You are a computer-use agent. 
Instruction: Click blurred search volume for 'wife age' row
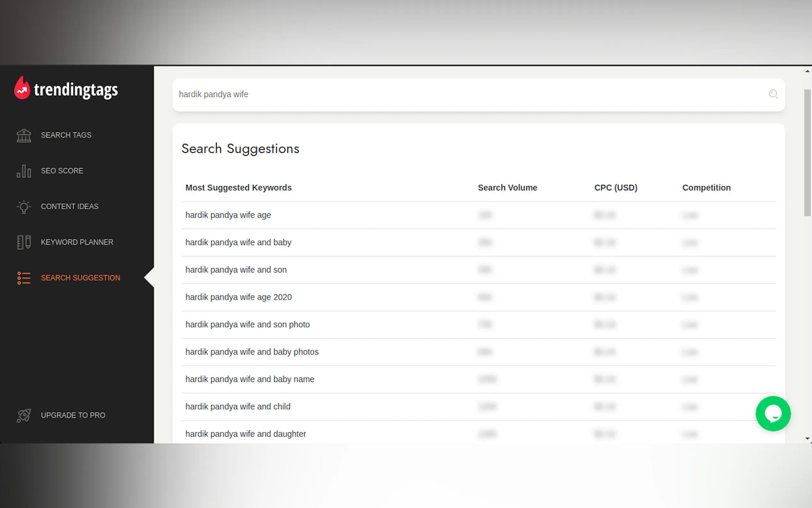point(485,215)
